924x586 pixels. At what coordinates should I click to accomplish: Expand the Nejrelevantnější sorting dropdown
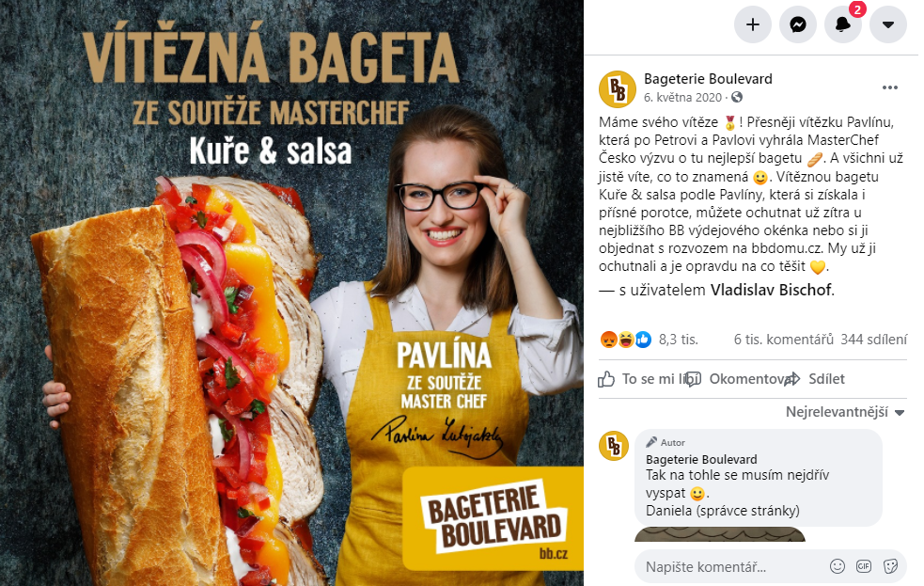tap(844, 412)
